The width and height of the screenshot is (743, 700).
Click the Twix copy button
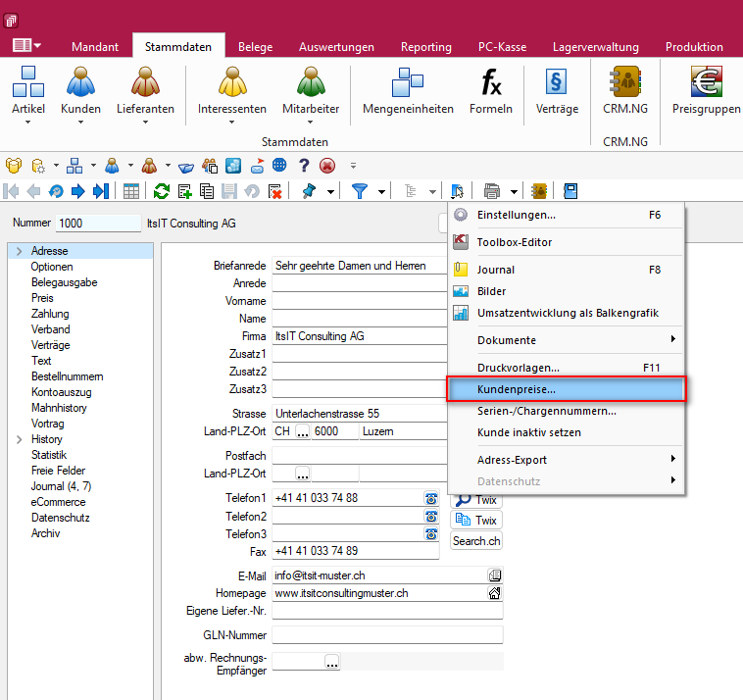point(476,520)
